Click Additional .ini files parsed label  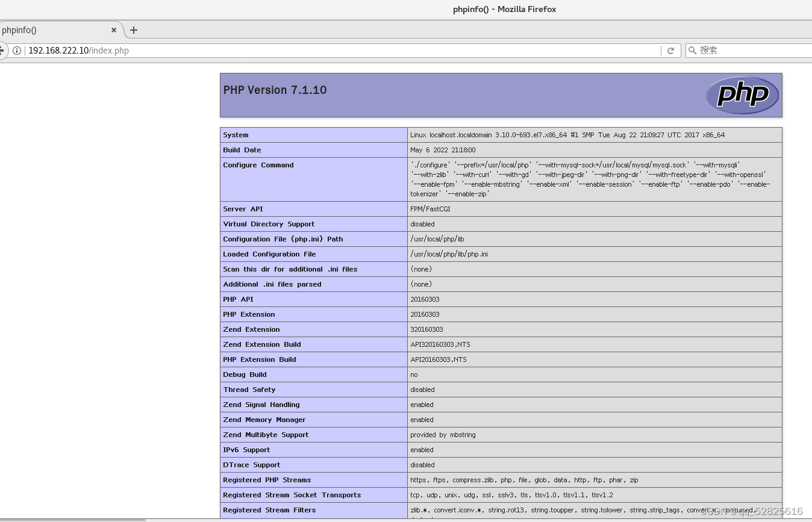point(272,284)
